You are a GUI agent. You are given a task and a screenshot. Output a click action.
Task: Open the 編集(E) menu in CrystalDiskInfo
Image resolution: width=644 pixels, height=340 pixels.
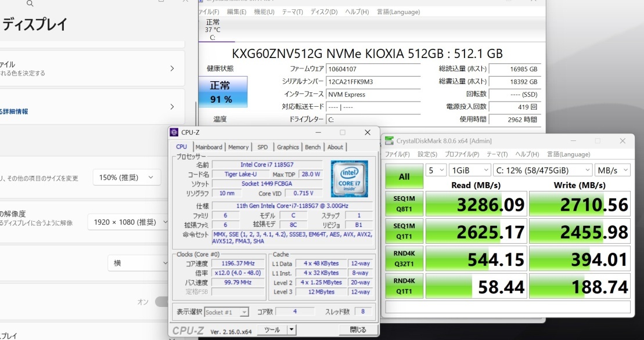[x=236, y=12]
